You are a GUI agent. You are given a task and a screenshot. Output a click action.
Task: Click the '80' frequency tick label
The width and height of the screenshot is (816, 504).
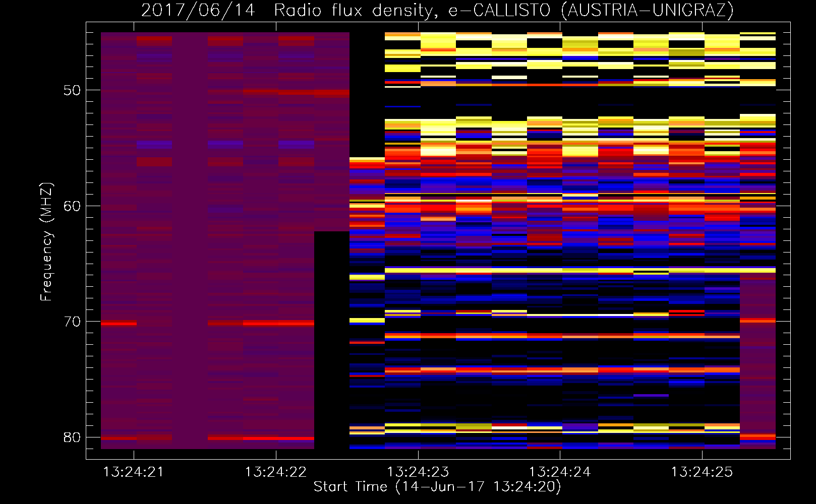pyautogui.click(x=72, y=437)
